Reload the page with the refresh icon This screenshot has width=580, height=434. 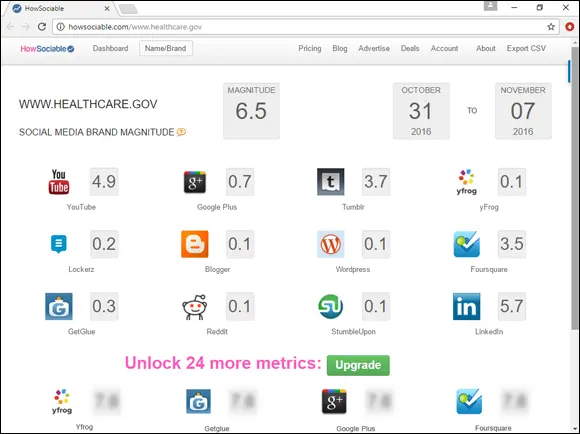42,27
